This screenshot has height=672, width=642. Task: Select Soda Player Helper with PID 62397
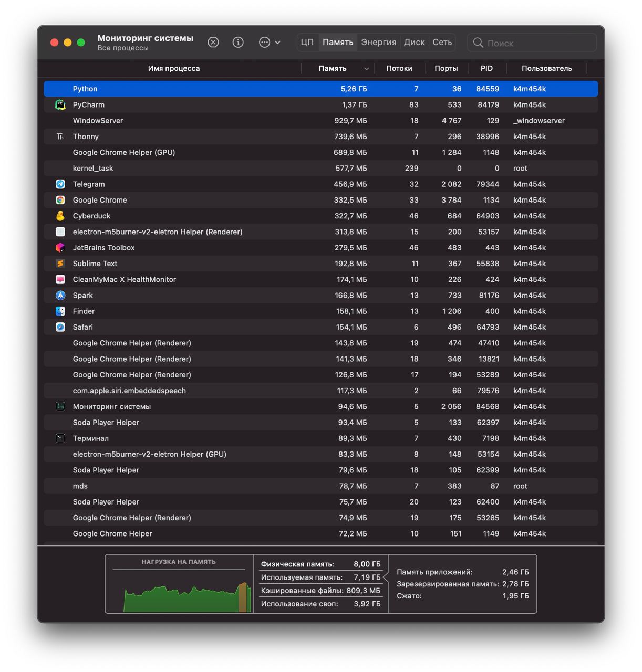[321, 423]
